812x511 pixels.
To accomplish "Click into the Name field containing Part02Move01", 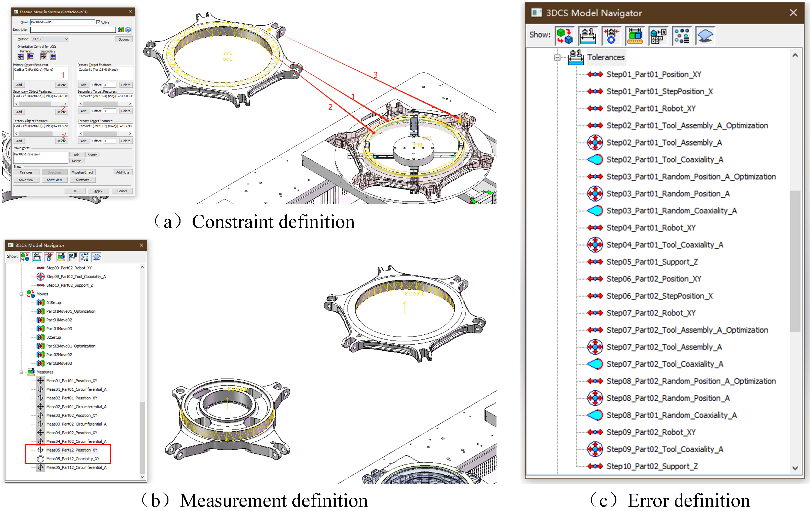I will pyautogui.click(x=62, y=22).
